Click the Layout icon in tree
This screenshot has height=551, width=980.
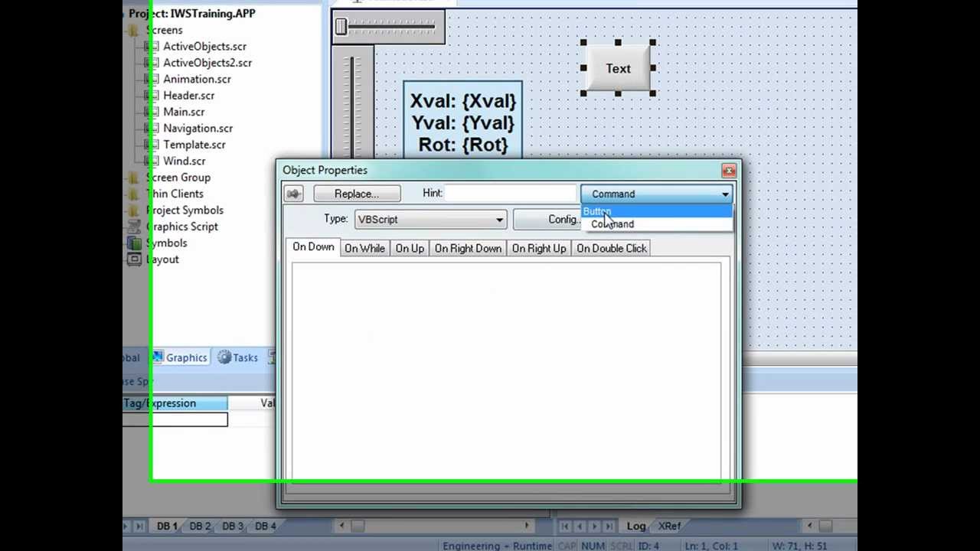134,259
